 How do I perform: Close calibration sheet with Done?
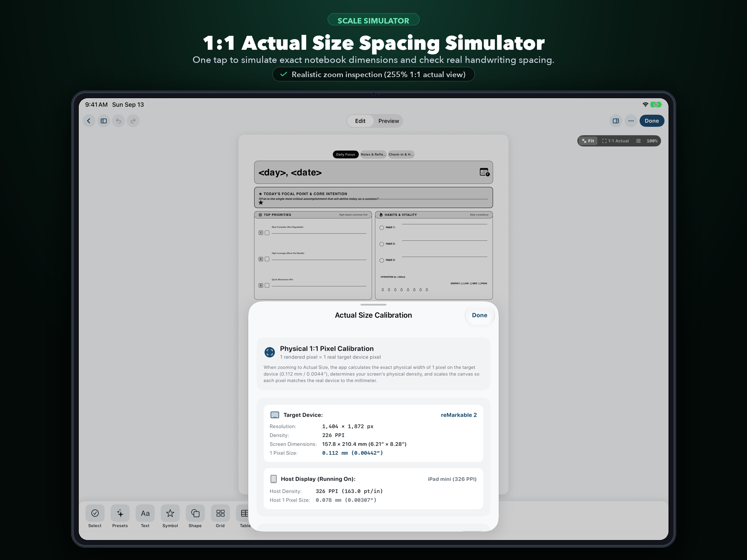[479, 315]
